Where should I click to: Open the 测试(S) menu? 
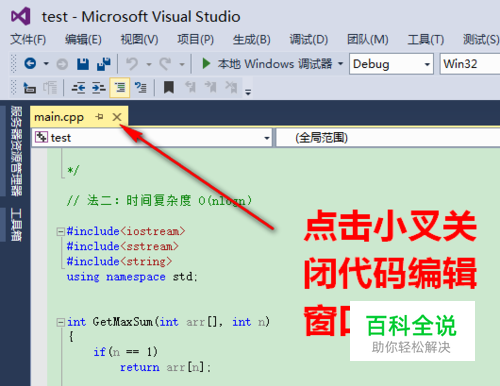click(481, 40)
